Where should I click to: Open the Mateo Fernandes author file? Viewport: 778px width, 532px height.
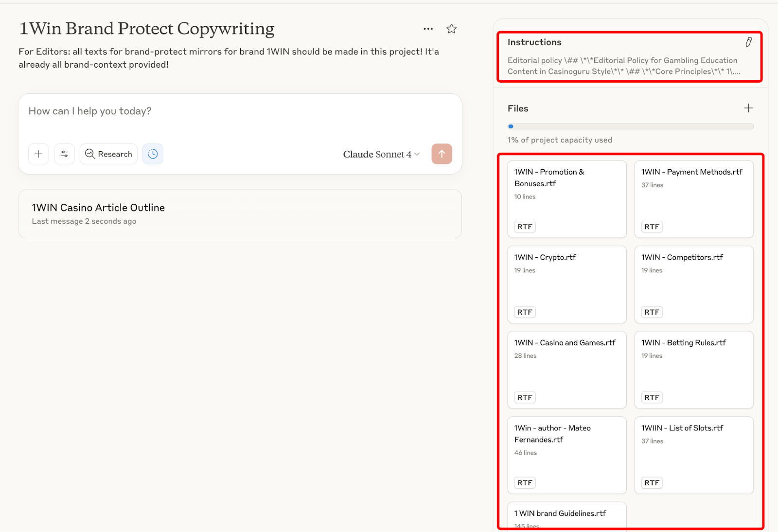tap(566, 455)
